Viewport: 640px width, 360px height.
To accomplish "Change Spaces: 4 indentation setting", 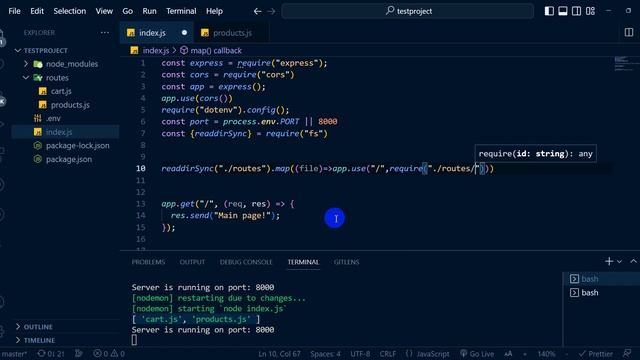I will click(325, 354).
